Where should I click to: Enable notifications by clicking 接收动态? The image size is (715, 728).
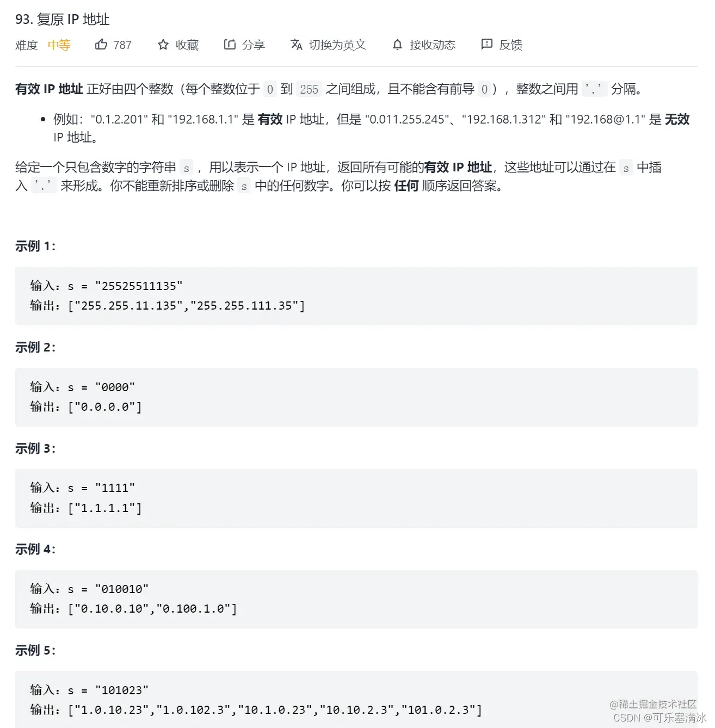433,45
